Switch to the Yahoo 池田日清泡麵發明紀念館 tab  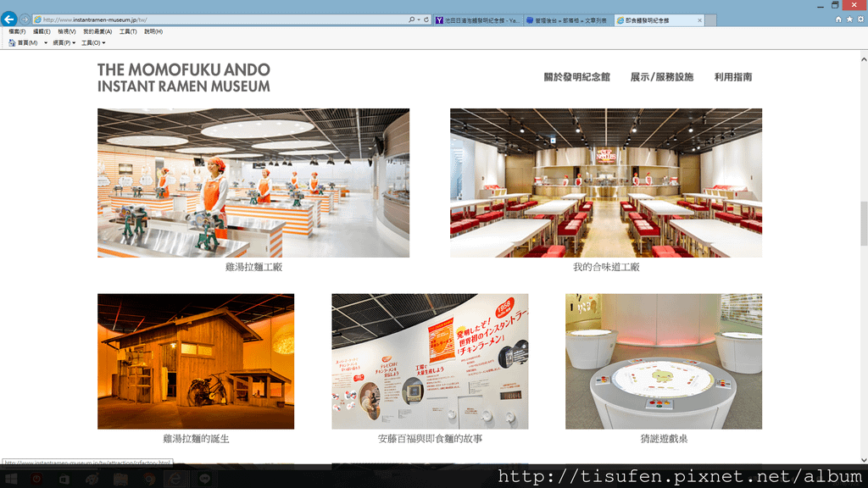tap(477, 20)
